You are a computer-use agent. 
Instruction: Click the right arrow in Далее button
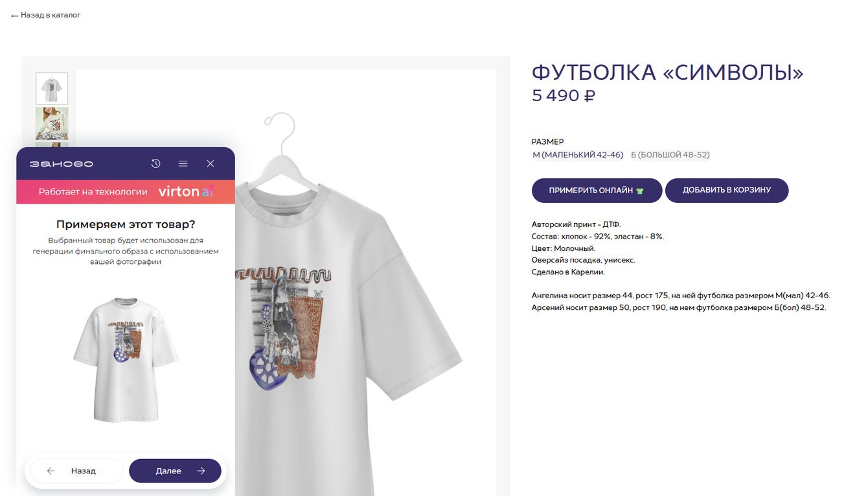tap(201, 471)
